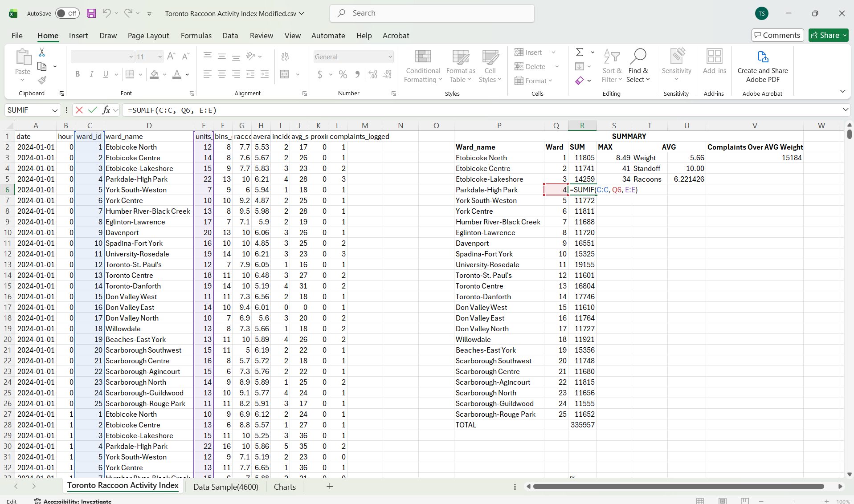Click the Delete cells button
Viewport: 854px width, 504px height.
536,66
